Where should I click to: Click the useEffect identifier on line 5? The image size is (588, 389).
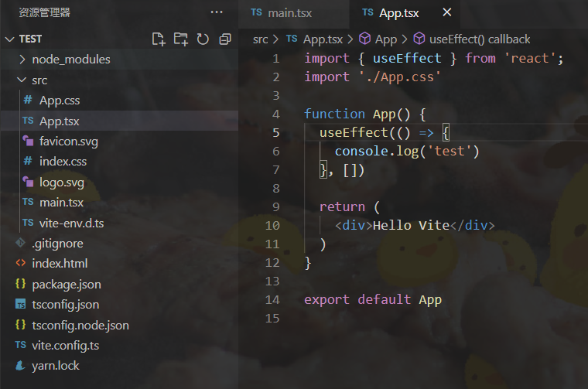(x=354, y=132)
